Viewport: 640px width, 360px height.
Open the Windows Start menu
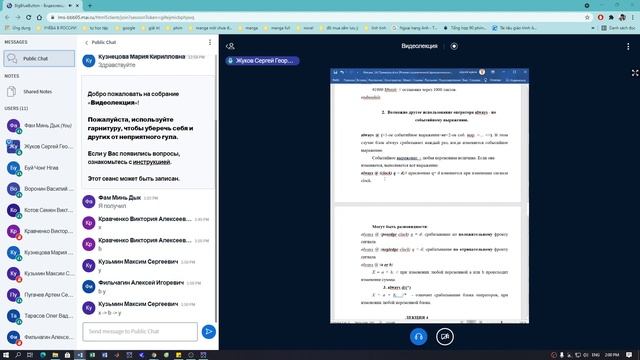click(x=6, y=355)
